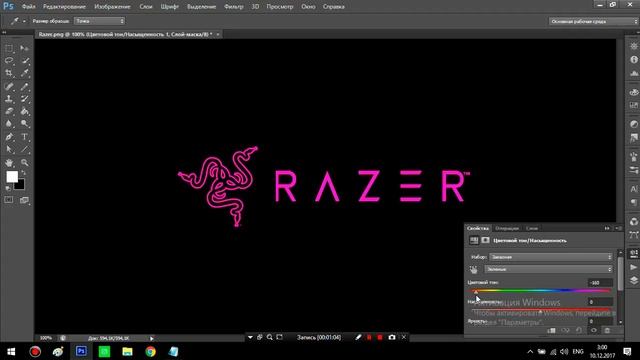Switch to the Операции tab
The height and width of the screenshot is (360, 640).
pos(507,228)
